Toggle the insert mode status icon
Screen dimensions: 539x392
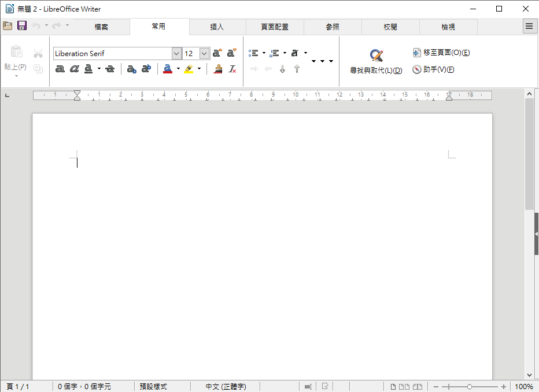tap(308, 387)
